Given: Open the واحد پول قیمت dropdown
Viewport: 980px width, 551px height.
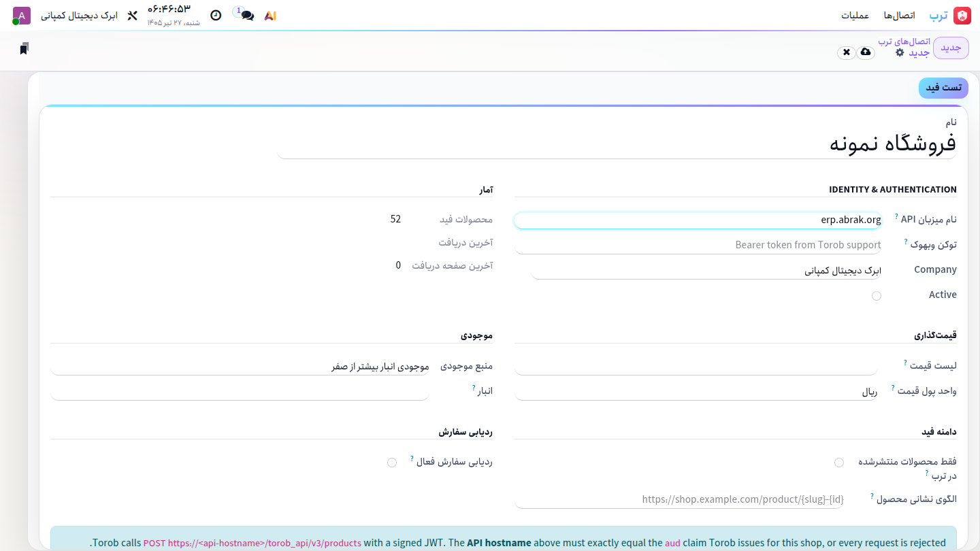Looking at the screenshot, I should click(696, 392).
